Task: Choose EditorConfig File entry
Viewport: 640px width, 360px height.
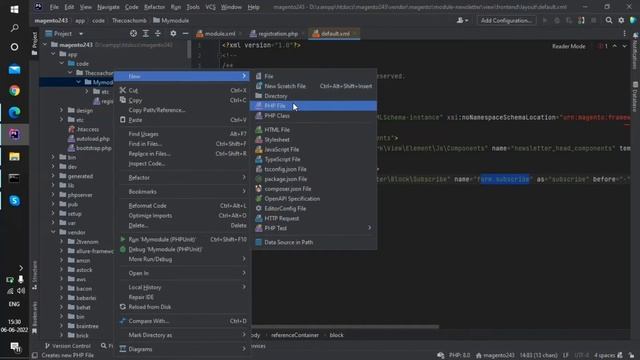Action: pos(313,209)
